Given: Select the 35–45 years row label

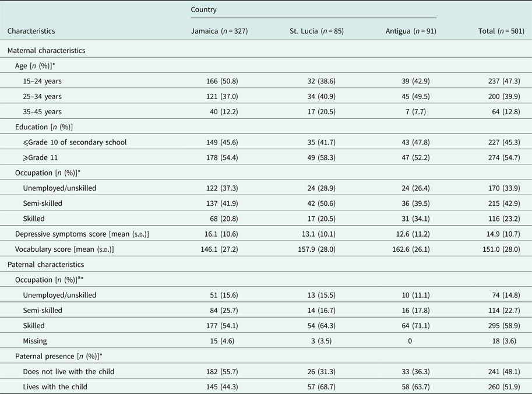Looking at the screenshot, I should [44, 111].
